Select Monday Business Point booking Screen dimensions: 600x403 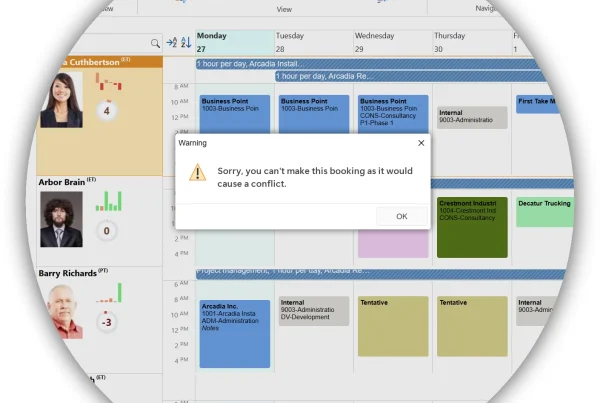[235, 114]
